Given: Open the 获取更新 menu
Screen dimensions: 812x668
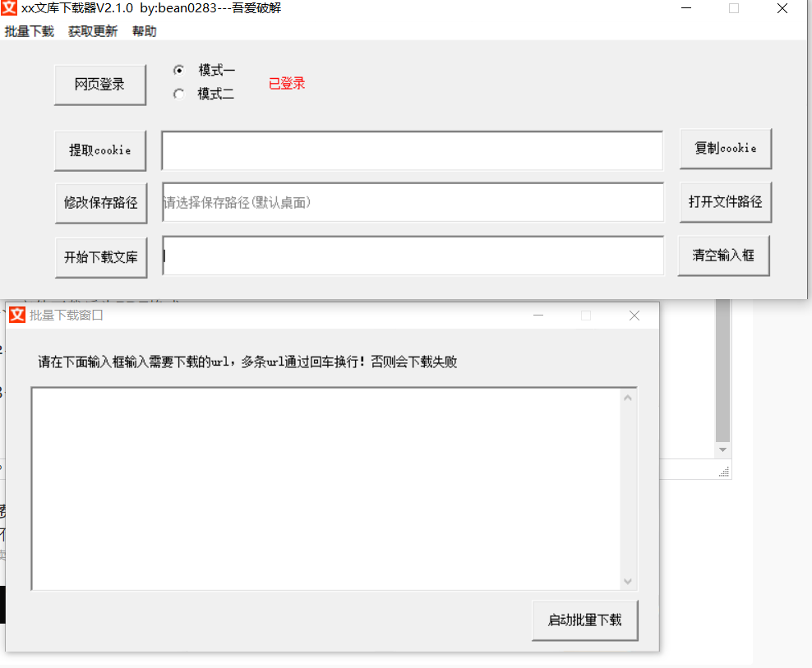Looking at the screenshot, I should click(x=92, y=30).
